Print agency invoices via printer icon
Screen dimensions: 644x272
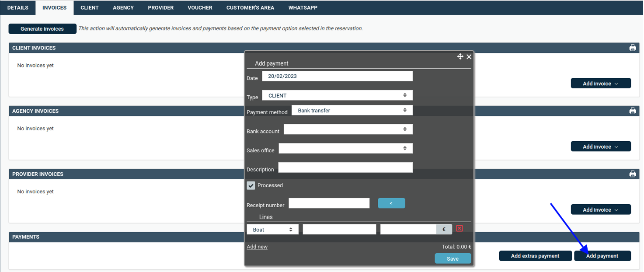(x=632, y=111)
